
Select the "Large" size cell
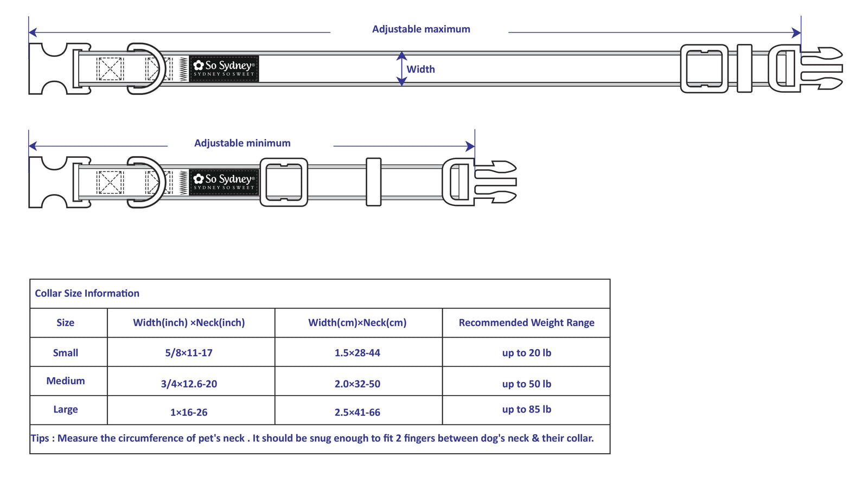pos(66,410)
